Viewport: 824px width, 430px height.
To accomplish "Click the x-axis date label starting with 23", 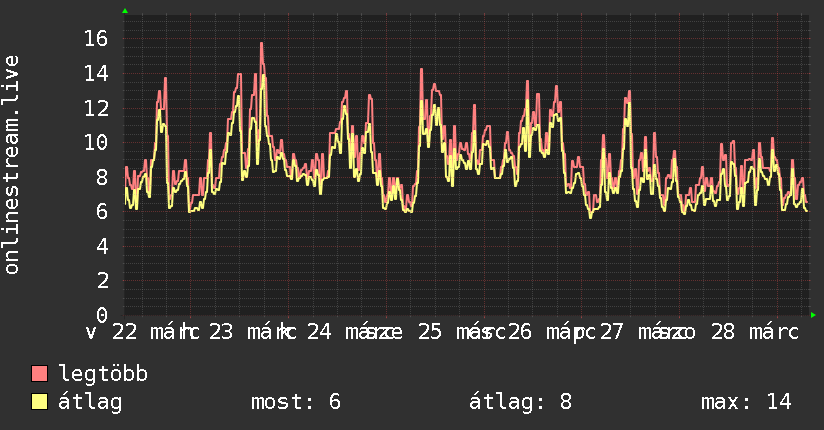I will (253, 332).
